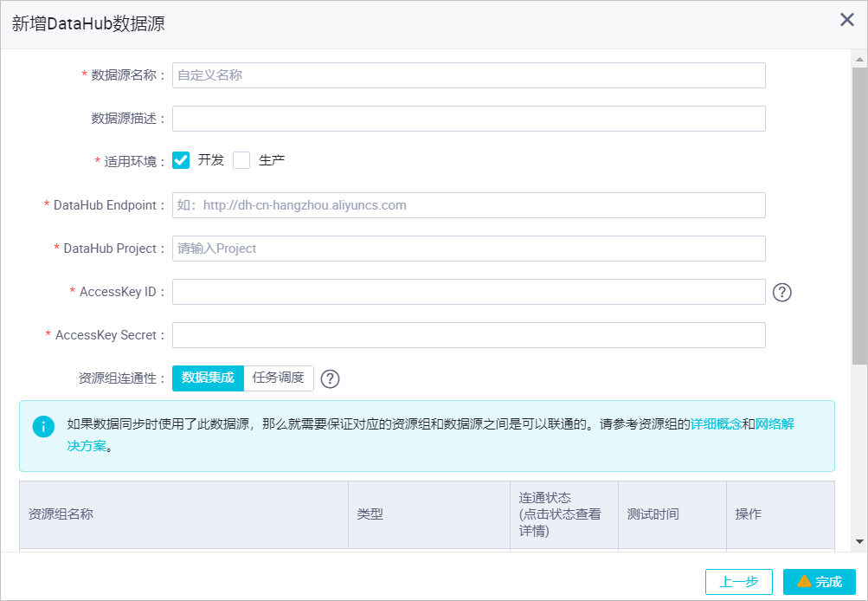Select the 数据集成 tab
The height and width of the screenshot is (601, 868).
coord(209,378)
